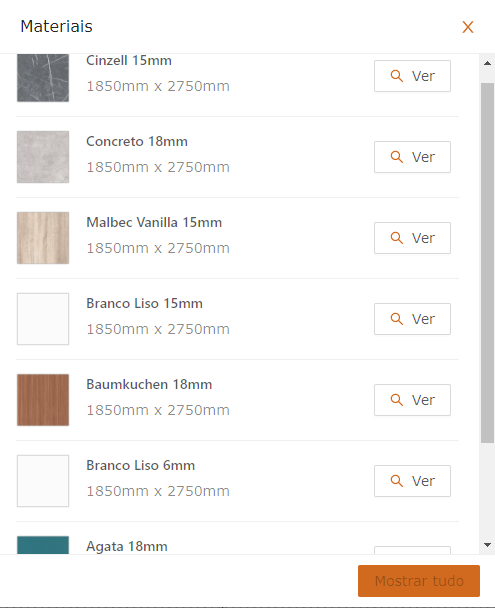Click the magnifier icon for Branco Liso 6mm

397,481
